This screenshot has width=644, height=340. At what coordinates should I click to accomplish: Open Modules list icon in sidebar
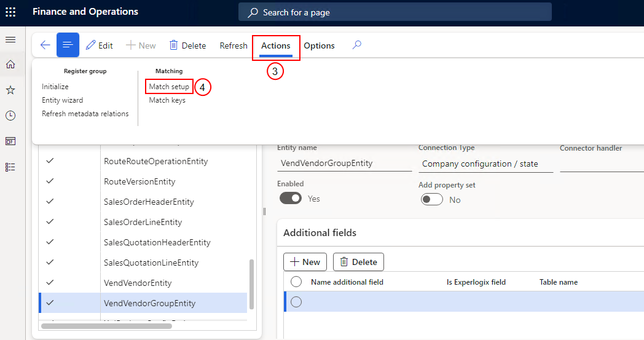pyautogui.click(x=10, y=167)
